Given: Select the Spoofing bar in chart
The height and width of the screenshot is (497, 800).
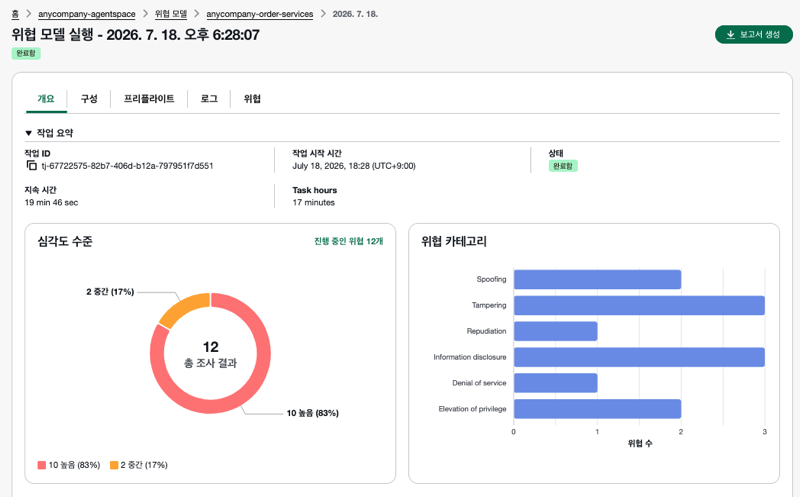Looking at the screenshot, I should point(597,280).
